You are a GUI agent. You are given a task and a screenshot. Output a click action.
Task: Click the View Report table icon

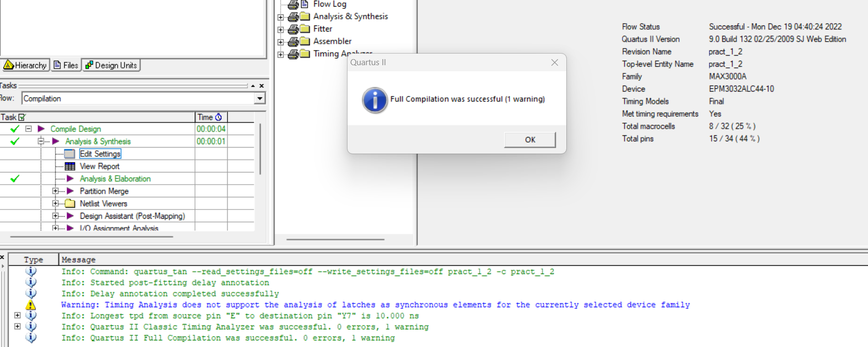coord(70,166)
